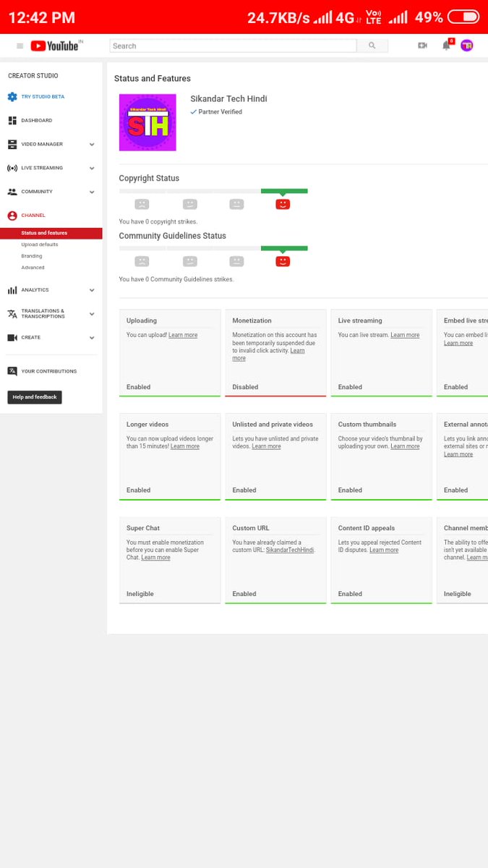Click the Help and feedback button
The height and width of the screenshot is (868, 488).
pyautogui.click(x=35, y=397)
